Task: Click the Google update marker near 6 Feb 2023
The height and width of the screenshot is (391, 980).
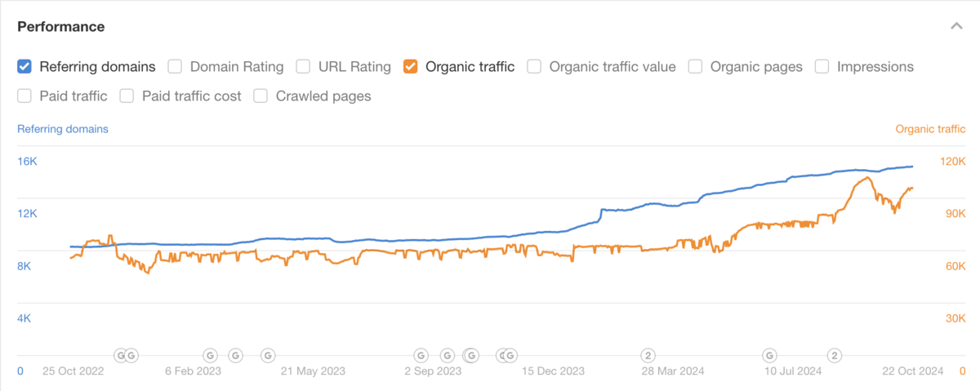Action: click(209, 355)
